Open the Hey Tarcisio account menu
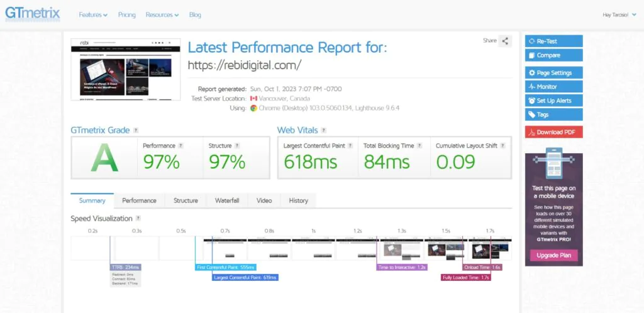The width and height of the screenshot is (644, 313). tap(619, 14)
